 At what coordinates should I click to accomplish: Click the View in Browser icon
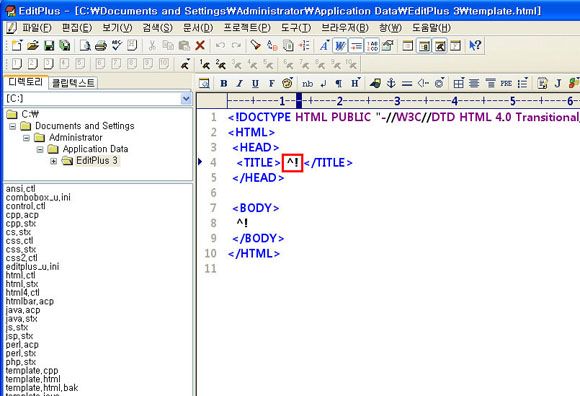click(204, 84)
